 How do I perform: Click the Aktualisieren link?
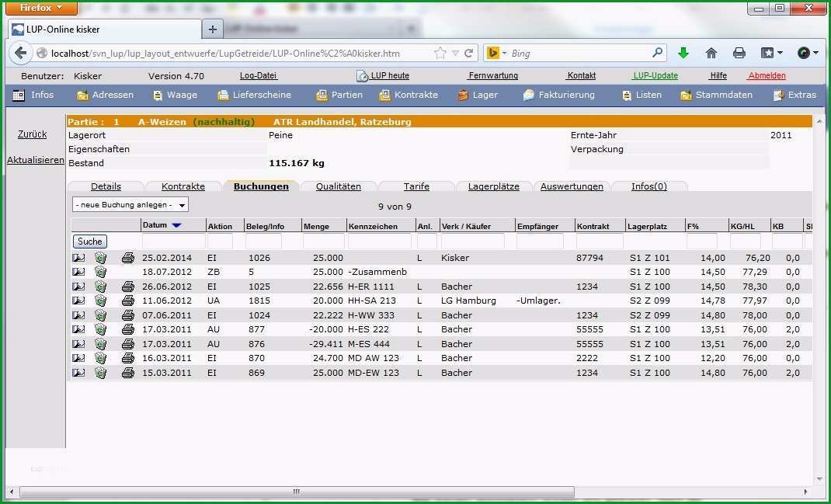36,159
